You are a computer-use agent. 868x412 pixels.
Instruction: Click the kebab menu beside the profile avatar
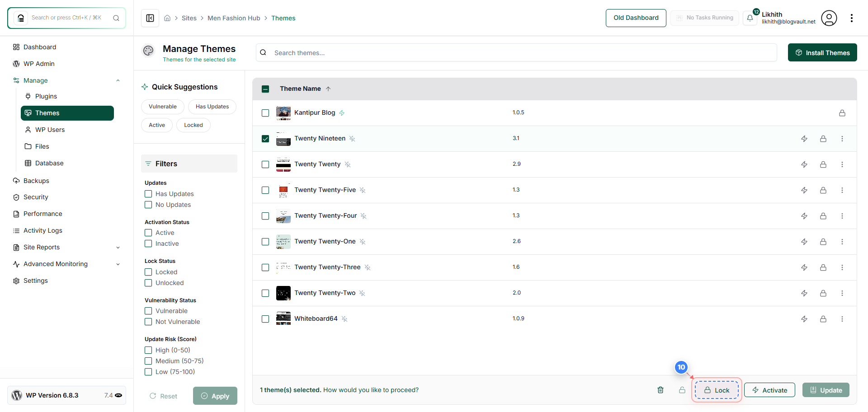pyautogui.click(x=852, y=18)
